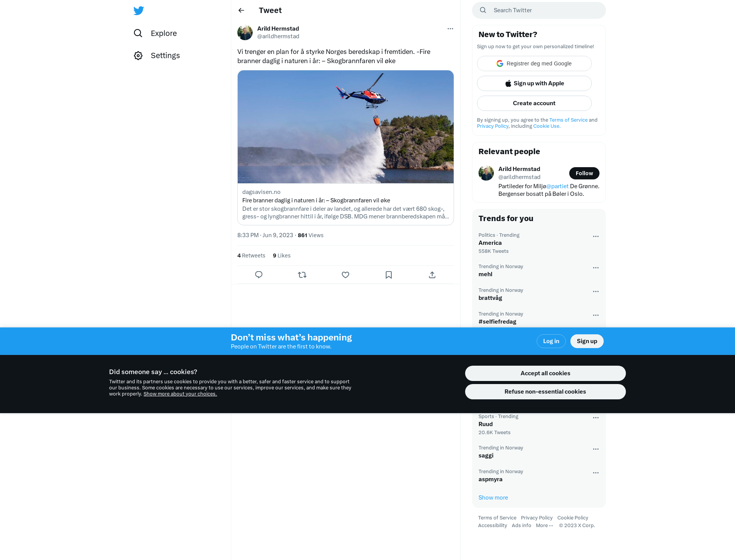Like the tweet with heart icon
Image resolution: width=735 pixels, height=560 pixels.
coord(345,275)
